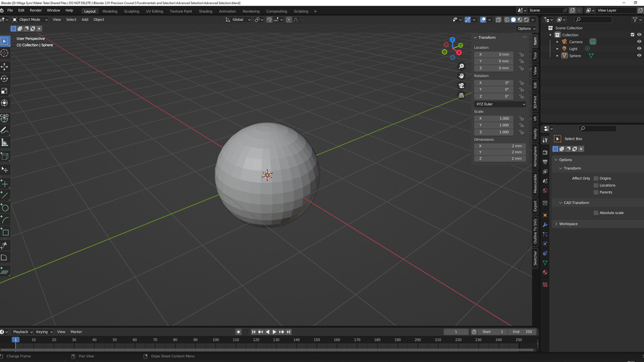Toggle Collection visibility eye icon
644x362 pixels.
tap(639, 35)
